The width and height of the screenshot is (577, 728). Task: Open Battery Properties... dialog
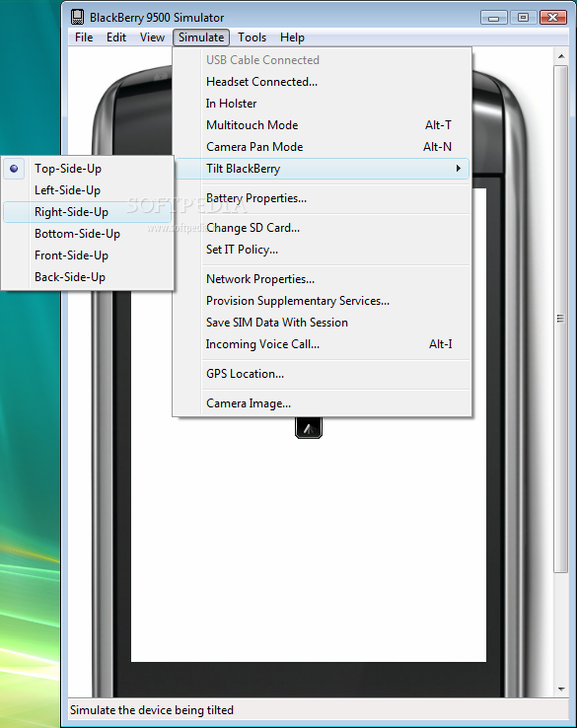[x=323, y=198]
